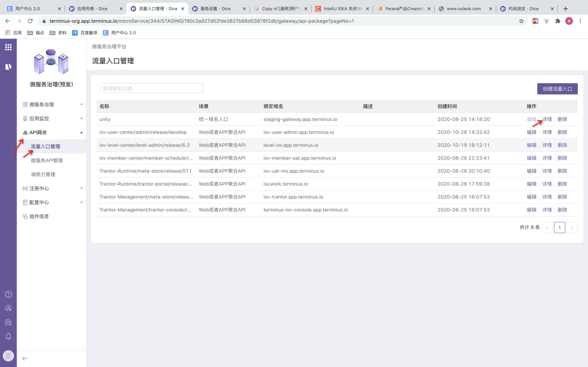Click 删除 for the unity row
This screenshot has height=367, width=588.
click(x=562, y=119)
